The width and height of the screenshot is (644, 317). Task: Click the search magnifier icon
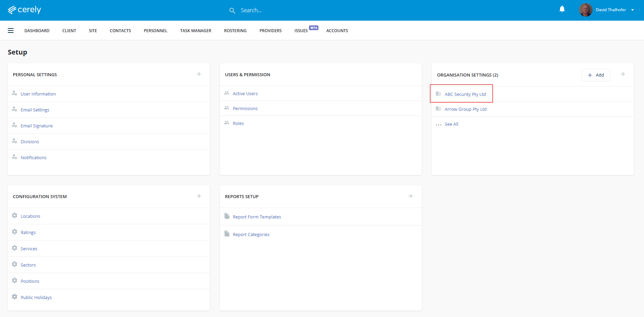click(x=232, y=10)
